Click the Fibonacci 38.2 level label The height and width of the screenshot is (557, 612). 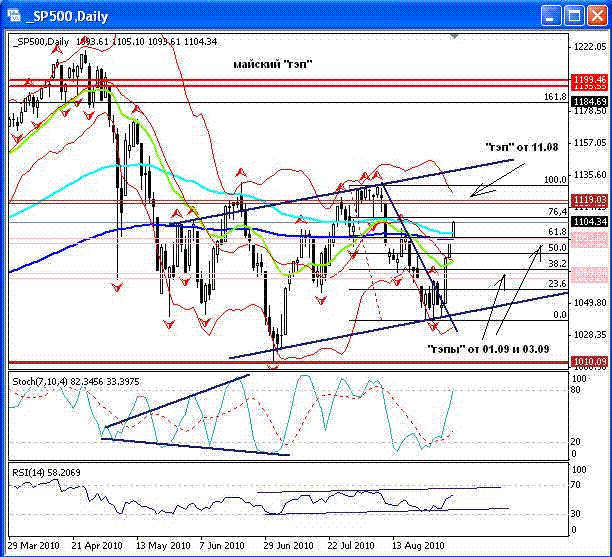pyautogui.click(x=557, y=264)
